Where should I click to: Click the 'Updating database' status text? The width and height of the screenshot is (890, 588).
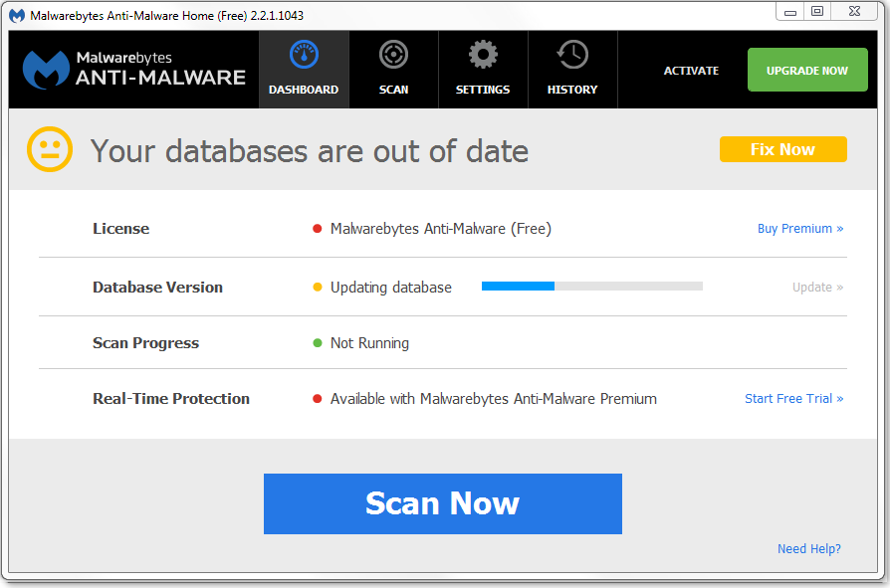tap(391, 288)
